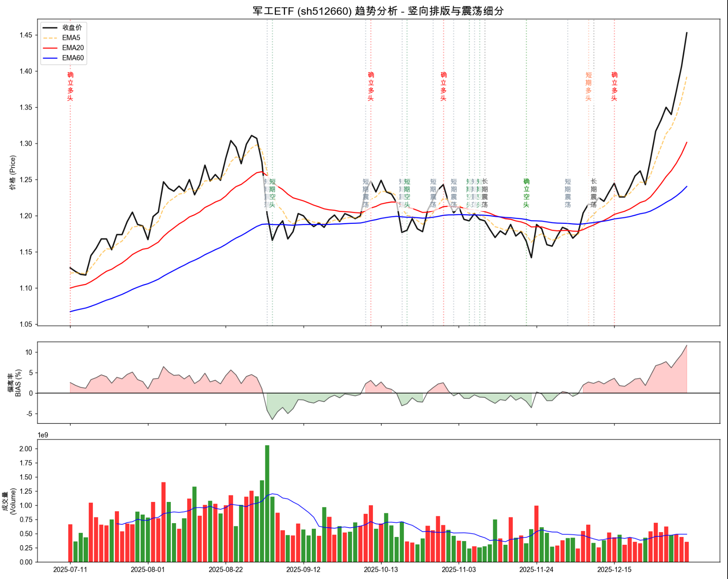Click the 2025-07-11 date tick label

70,570
